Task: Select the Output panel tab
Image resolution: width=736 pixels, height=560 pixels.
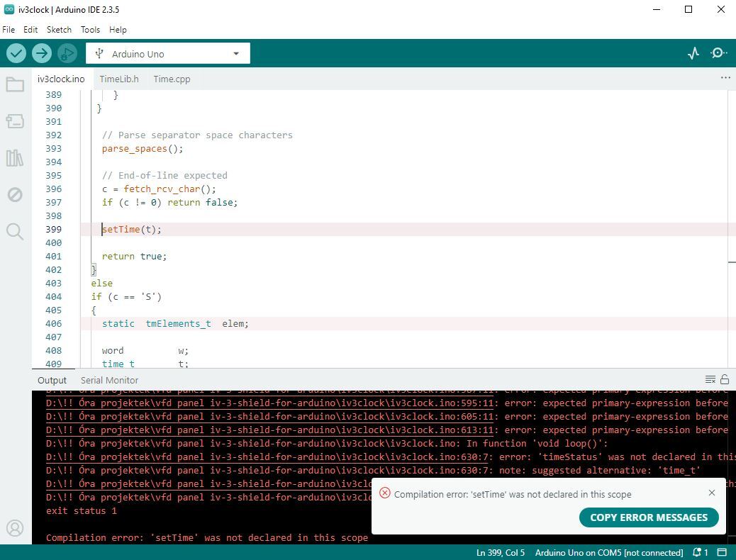Action: (52, 380)
